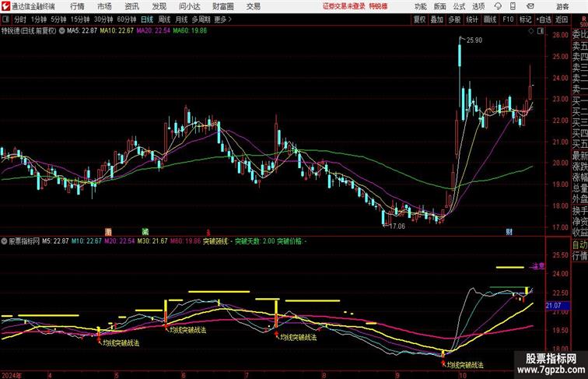The image size is (588, 379).
Task: Click the 25.90 high price label
Action: [474, 40]
